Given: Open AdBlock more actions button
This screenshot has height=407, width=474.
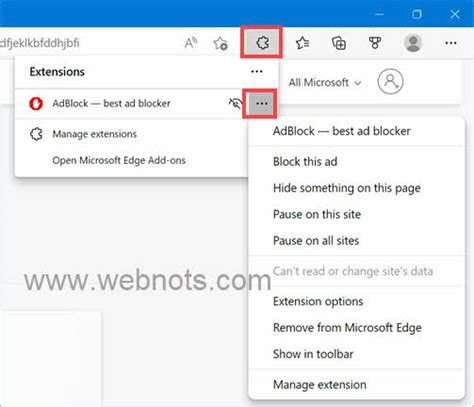Looking at the screenshot, I should [262, 104].
